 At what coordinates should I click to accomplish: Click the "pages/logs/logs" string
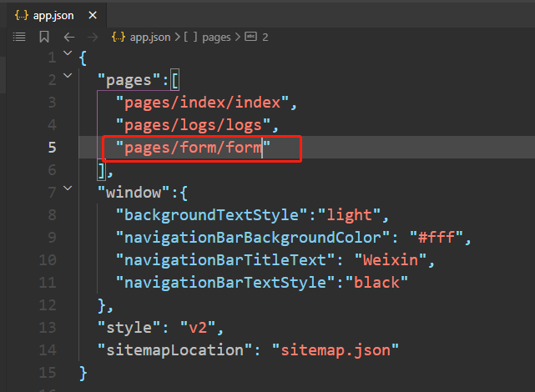193,125
